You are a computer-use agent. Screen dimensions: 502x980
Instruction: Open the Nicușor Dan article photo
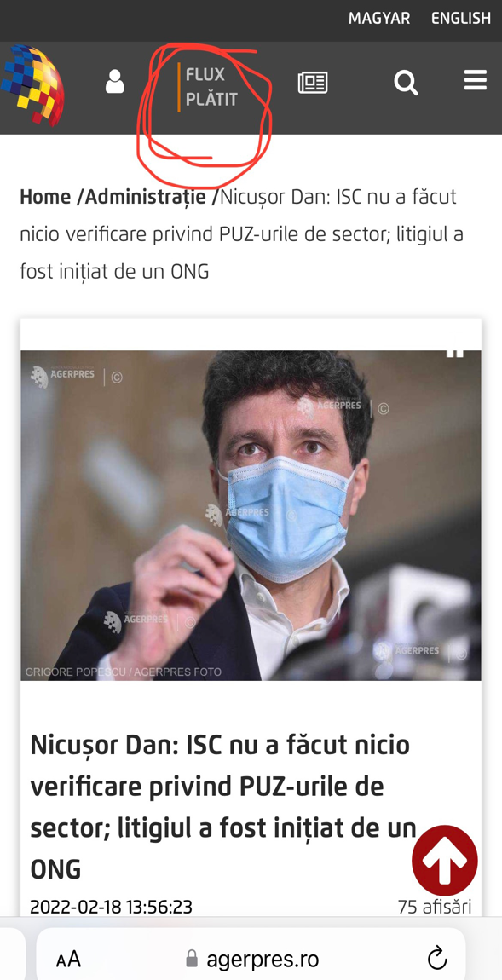point(251,516)
